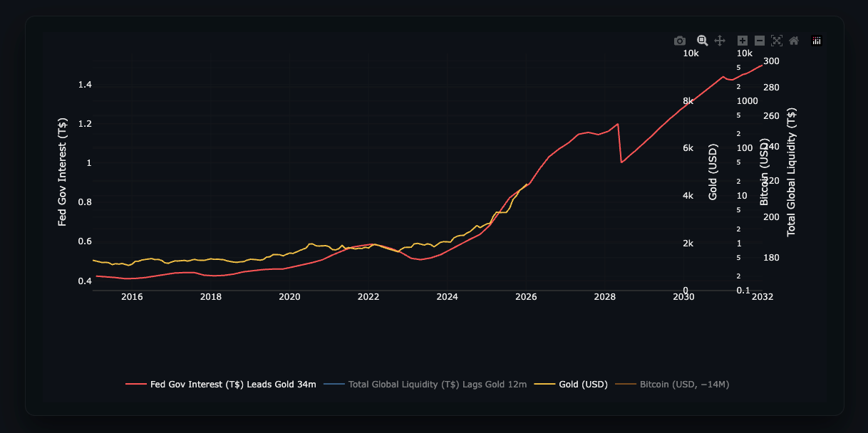The width and height of the screenshot is (868, 433).
Task: Click the 2016 x-axis tick label
Action: pyautogui.click(x=132, y=296)
